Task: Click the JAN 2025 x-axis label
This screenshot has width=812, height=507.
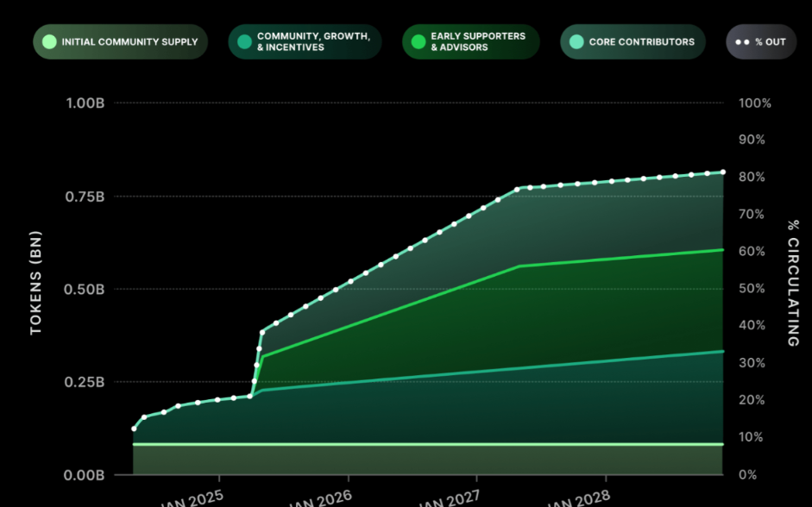Action: [192, 499]
